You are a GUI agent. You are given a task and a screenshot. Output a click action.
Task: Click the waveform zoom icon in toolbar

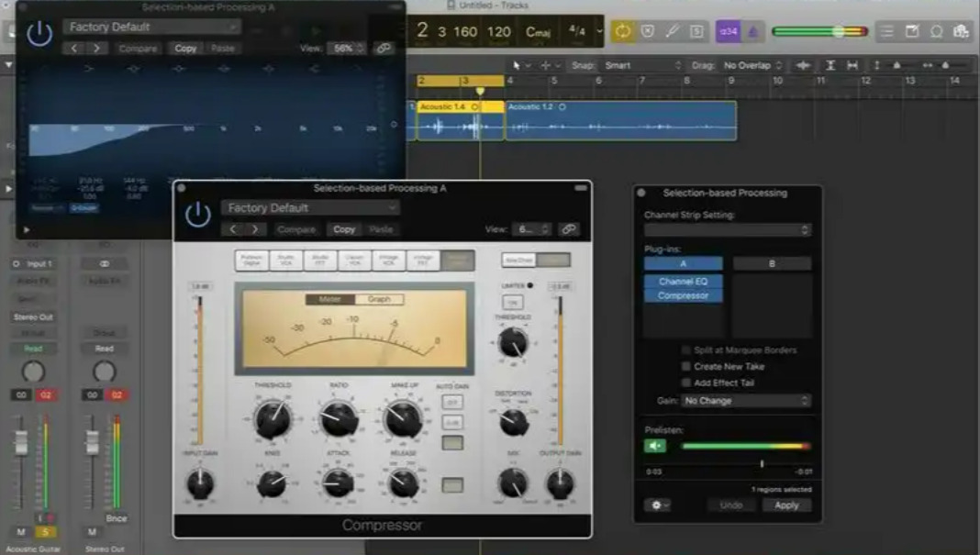point(804,65)
